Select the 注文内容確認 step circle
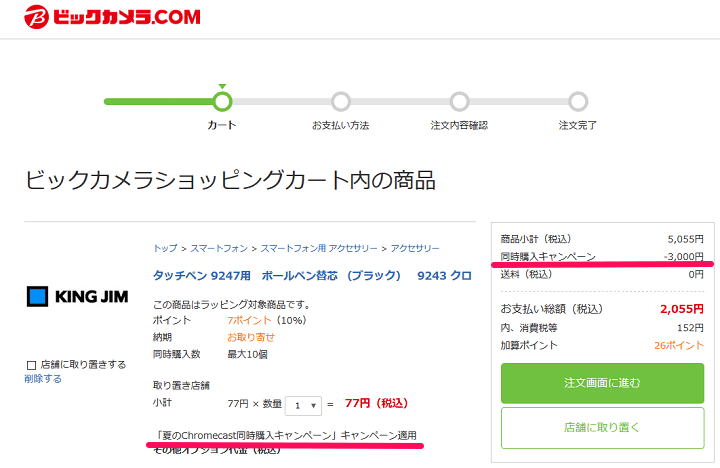 [x=459, y=101]
